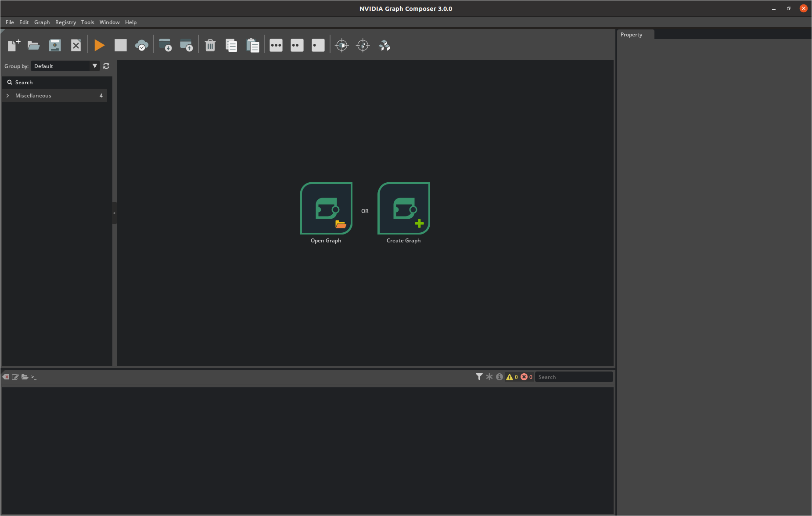This screenshot has width=812, height=516.
Task: Toggle the info message filter
Action: coord(499,377)
